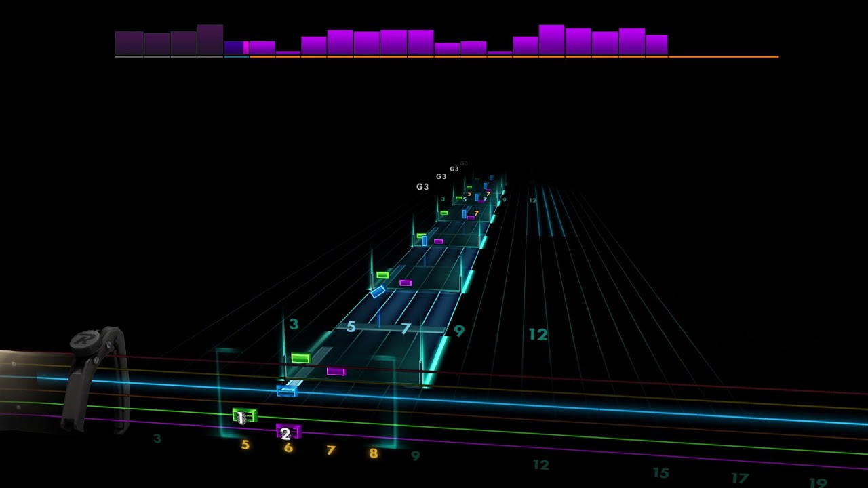
Task: Click the highlighted fret number 5 on the fretboard
Action: 245,445
